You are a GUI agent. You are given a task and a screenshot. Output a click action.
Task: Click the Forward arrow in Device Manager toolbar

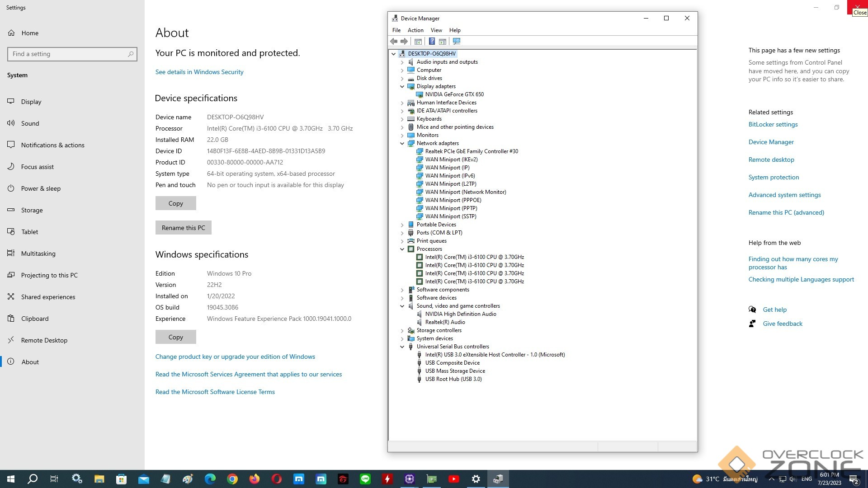tap(404, 42)
